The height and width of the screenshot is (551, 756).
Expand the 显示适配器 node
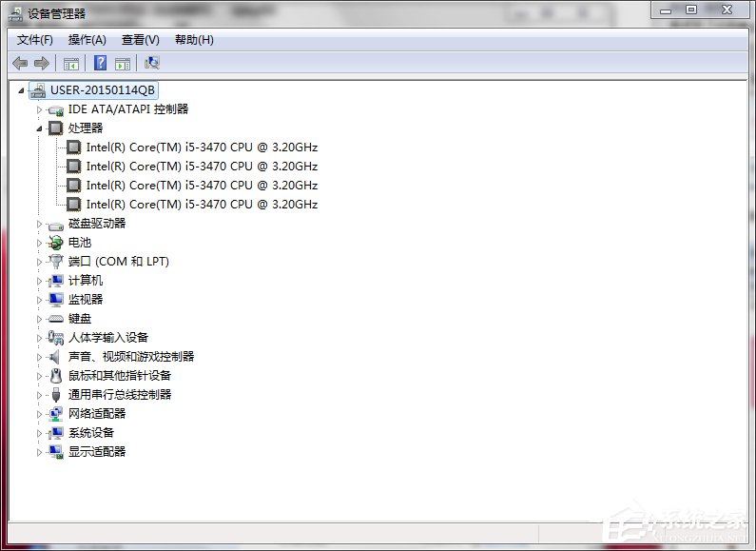[39, 452]
